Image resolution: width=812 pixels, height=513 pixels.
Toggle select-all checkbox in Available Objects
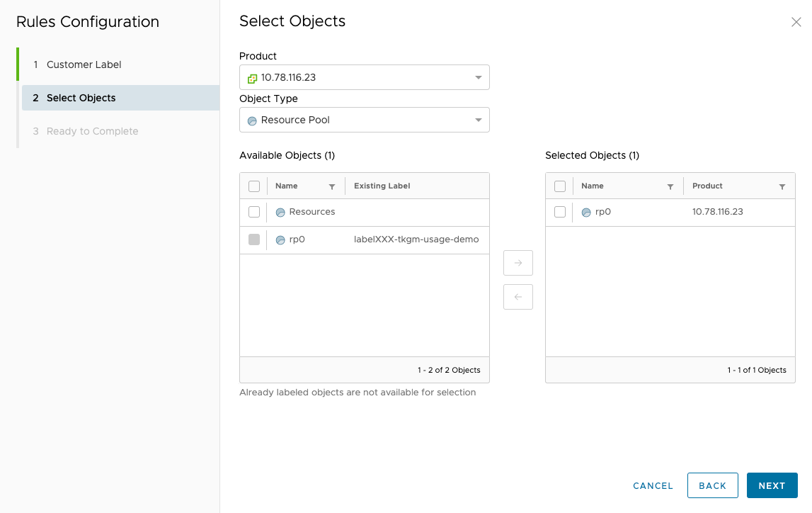click(254, 186)
